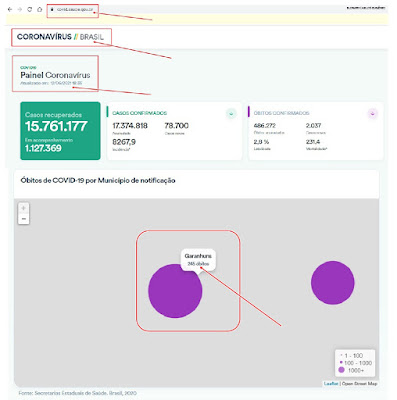This screenshot has height=400, width=397.
Task: Click the Painel Coronavírus heading
Action: pyautogui.click(x=55, y=75)
